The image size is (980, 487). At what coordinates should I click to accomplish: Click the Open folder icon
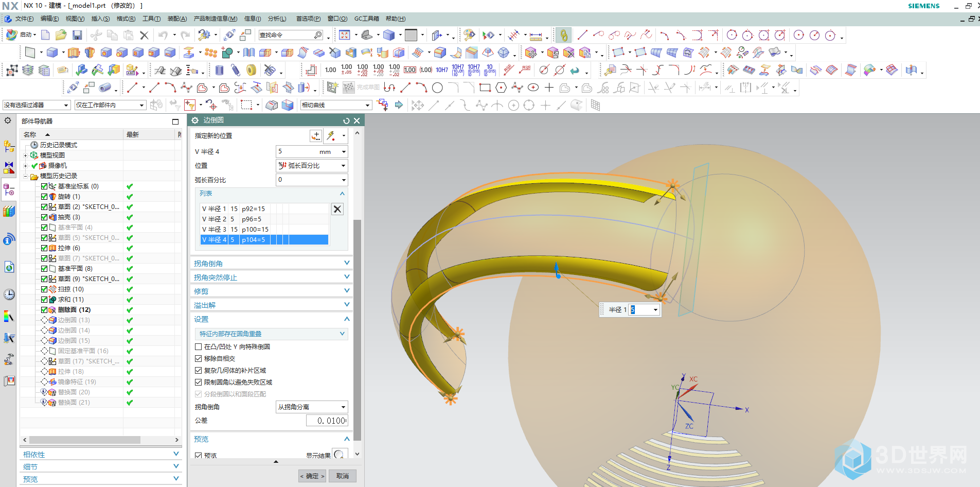coord(61,35)
